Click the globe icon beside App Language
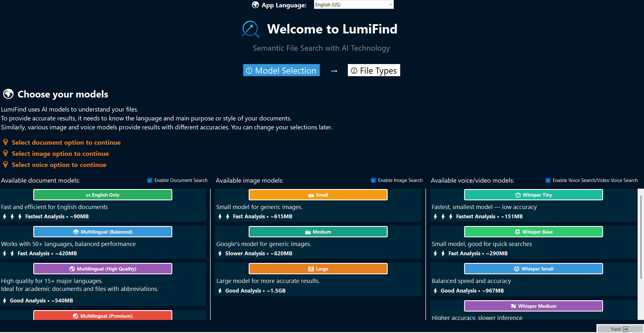644x333 pixels. tap(255, 5)
